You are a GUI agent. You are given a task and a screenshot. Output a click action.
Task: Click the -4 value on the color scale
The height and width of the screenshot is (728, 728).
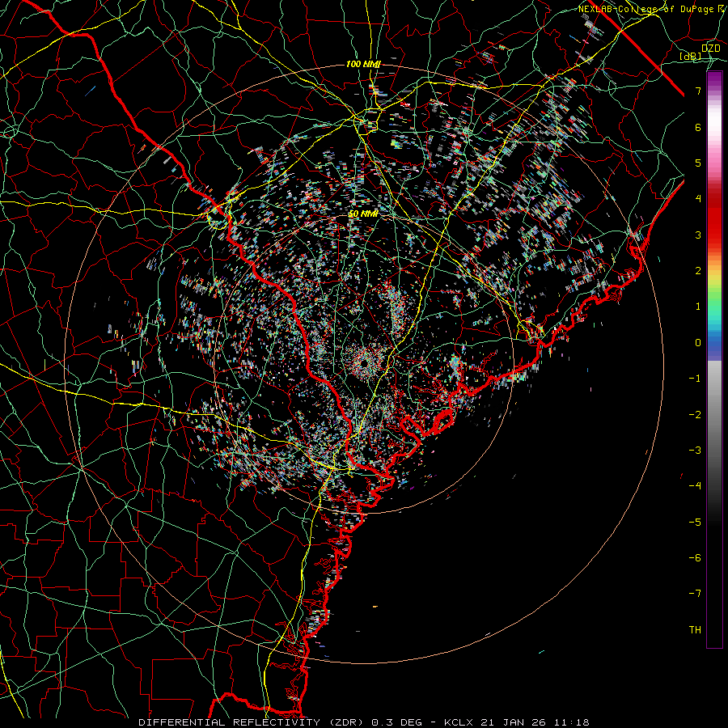click(x=695, y=486)
